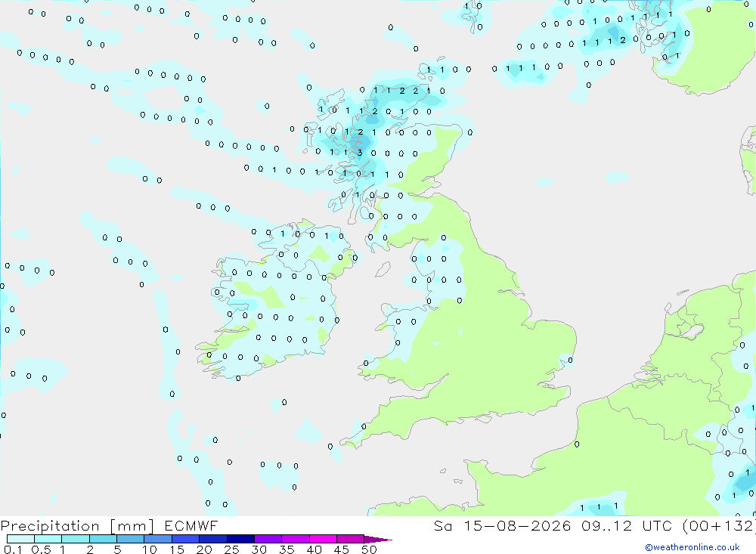Viewport: 756px width, 554px height.
Task: Click the 2–5 mm legend color swatch
Action: [103, 539]
